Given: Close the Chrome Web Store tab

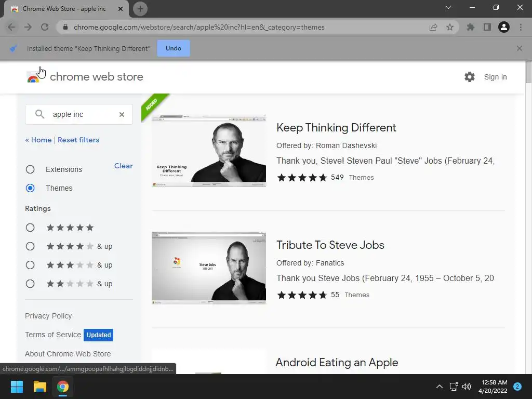Looking at the screenshot, I should click(x=121, y=9).
